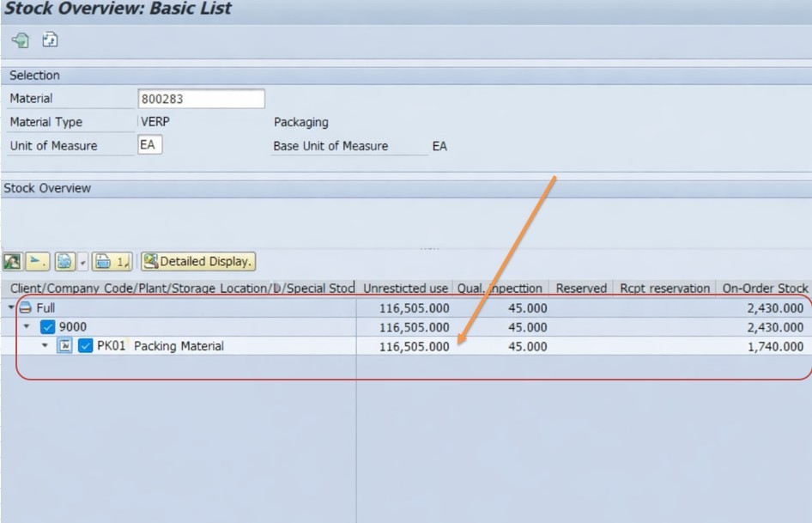Click the printer icon labeled 1
The image size is (812, 523).
tap(112, 261)
